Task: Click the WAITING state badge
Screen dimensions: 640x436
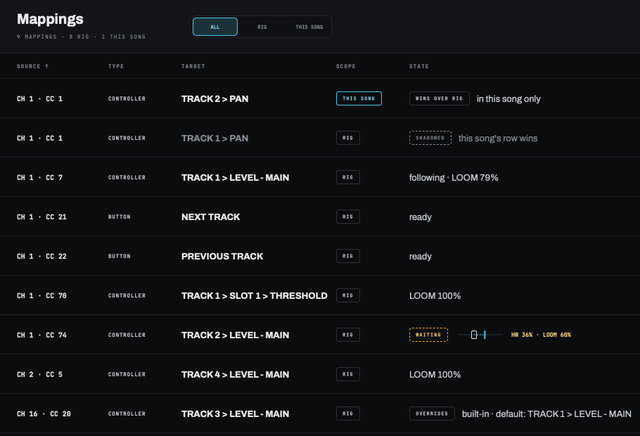Action: coord(429,335)
